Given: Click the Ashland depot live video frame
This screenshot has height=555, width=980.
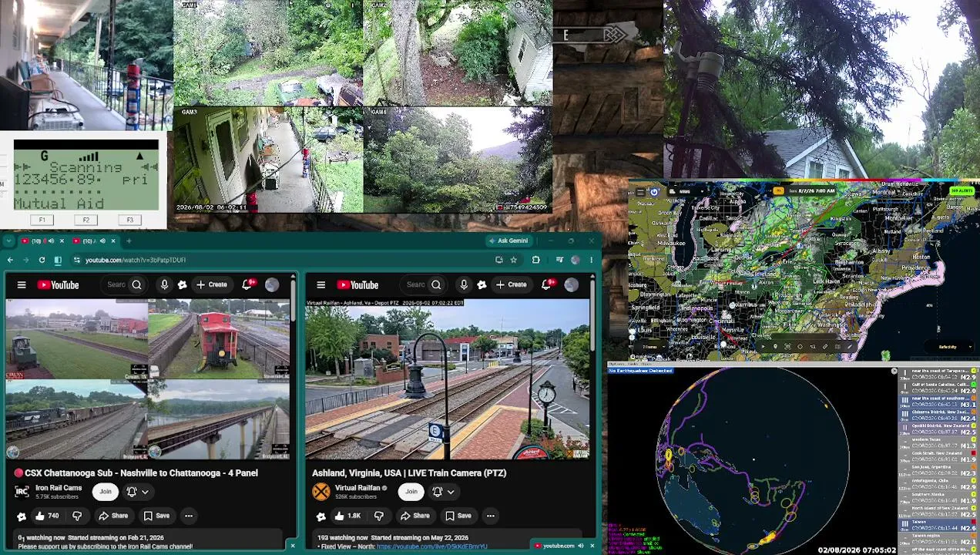Looking at the screenshot, I should [x=448, y=378].
